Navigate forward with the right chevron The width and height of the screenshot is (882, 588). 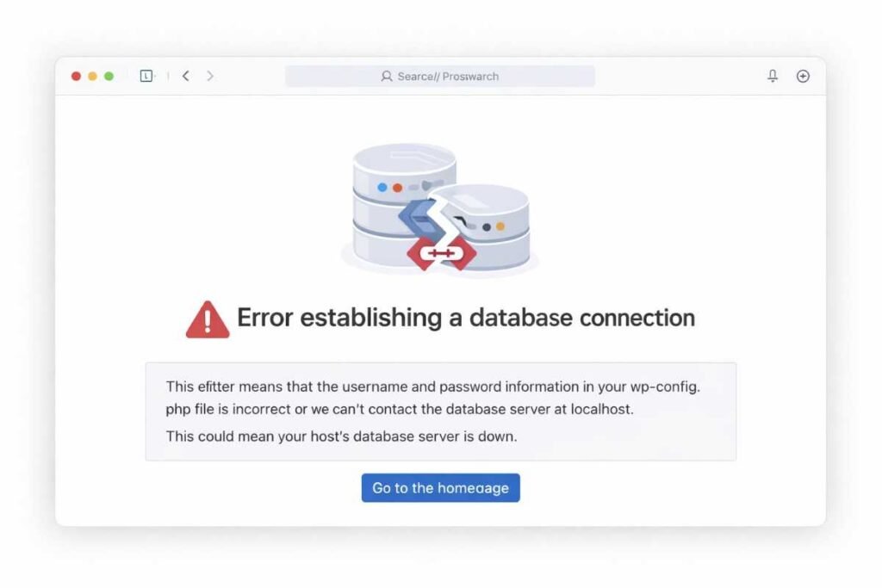click(211, 76)
